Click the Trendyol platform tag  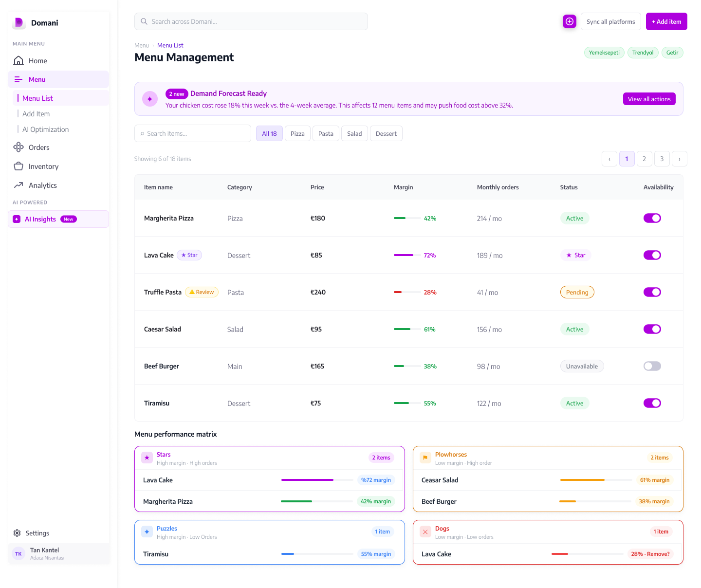(x=643, y=53)
